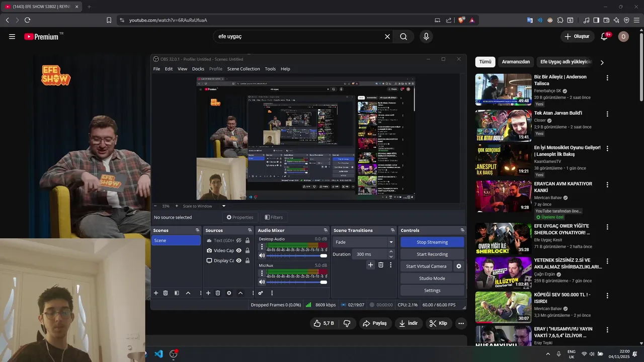The image size is (644, 362).
Task: Open Mic/Aux options three-dot menu
Action: 262,273
